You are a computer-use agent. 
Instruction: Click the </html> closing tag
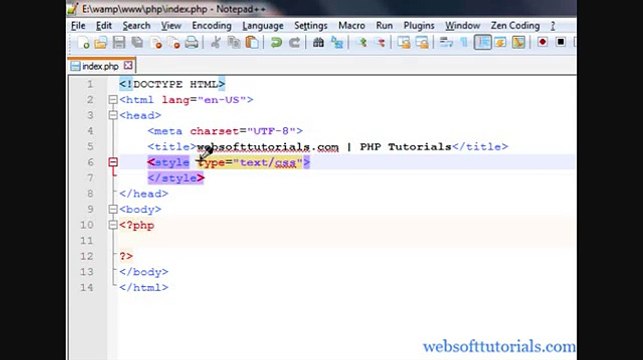tap(144, 287)
